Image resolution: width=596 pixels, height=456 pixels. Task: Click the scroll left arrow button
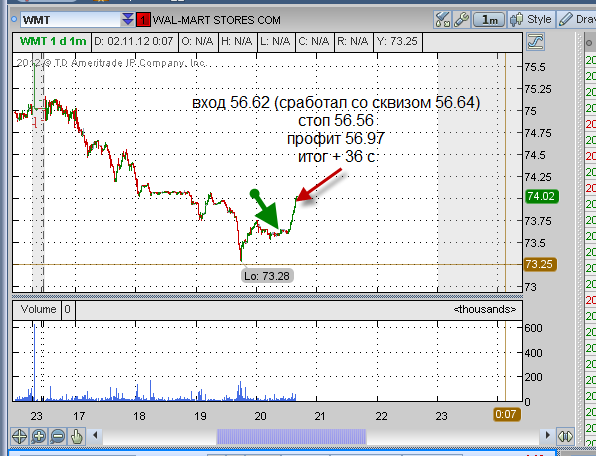95,435
